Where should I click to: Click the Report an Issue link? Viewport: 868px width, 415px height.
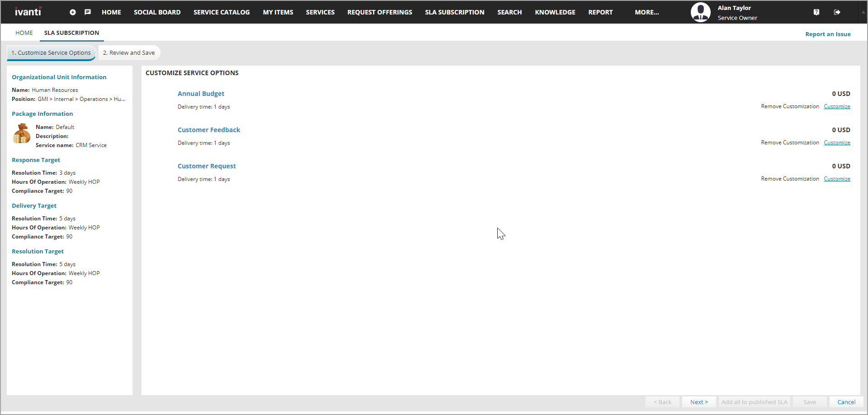(827, 34)
